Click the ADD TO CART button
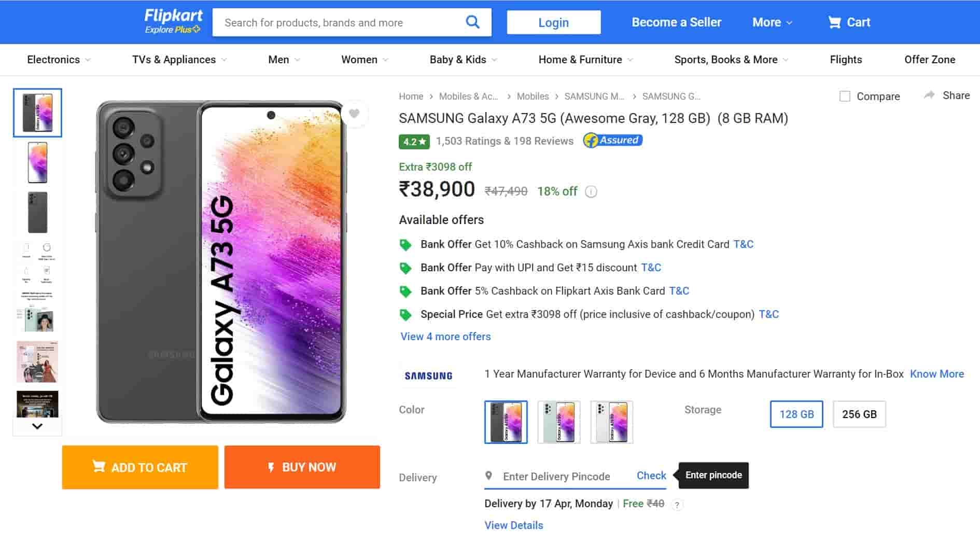This screenshot has height=542, width=980. tap(139, 467)
